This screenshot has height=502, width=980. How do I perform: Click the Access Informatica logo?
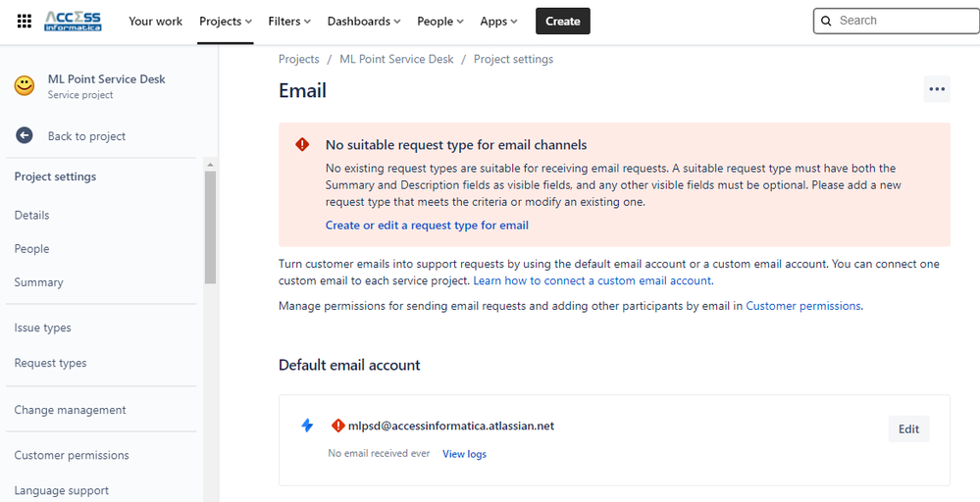(x=73, y=21)
